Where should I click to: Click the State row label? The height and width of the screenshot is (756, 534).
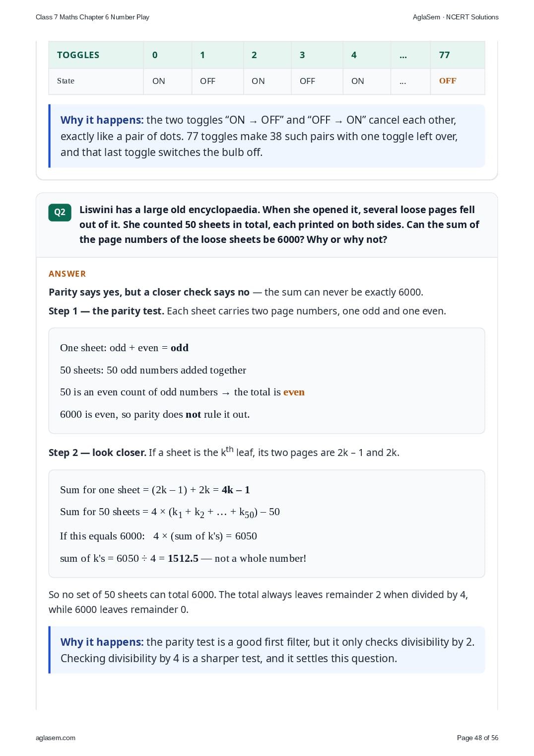pyautogui.click(x=66, y=81)
